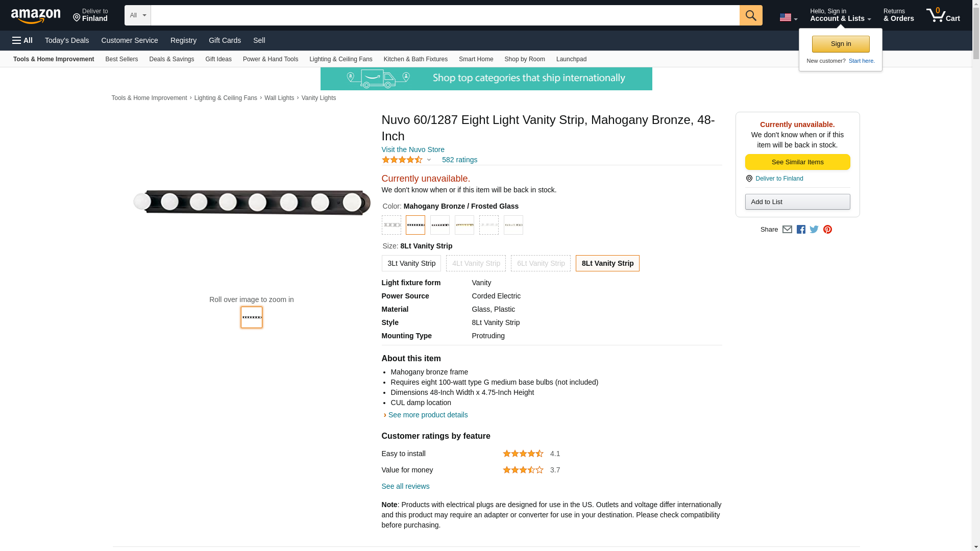Open Today's Deals in navigation
980x551 pixels.
(x=67, y=40)
